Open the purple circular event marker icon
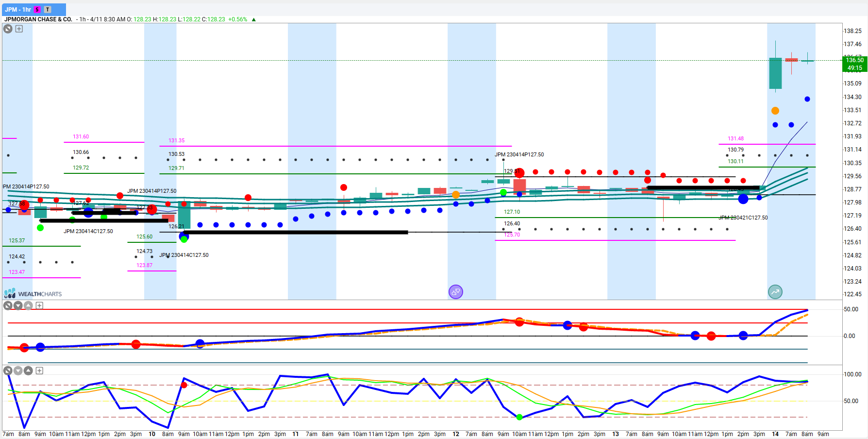The height and width of the screenshot is (439, 868). click(x=455, y=292)
